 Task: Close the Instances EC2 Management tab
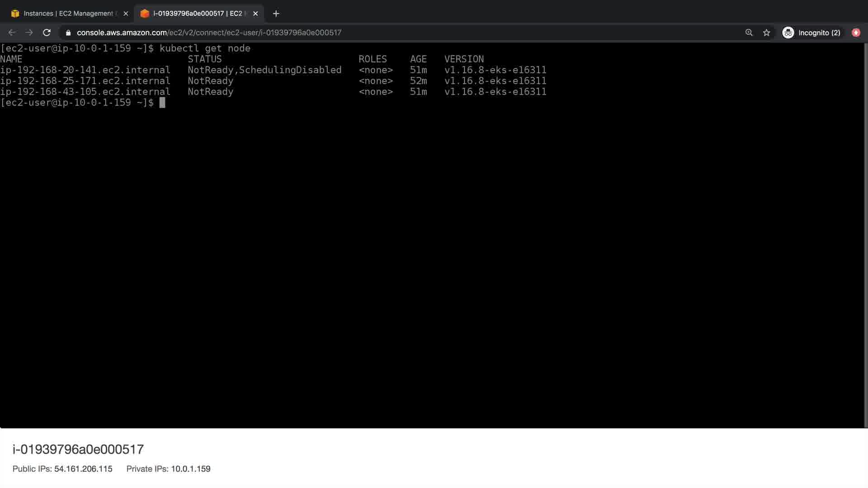126,14
